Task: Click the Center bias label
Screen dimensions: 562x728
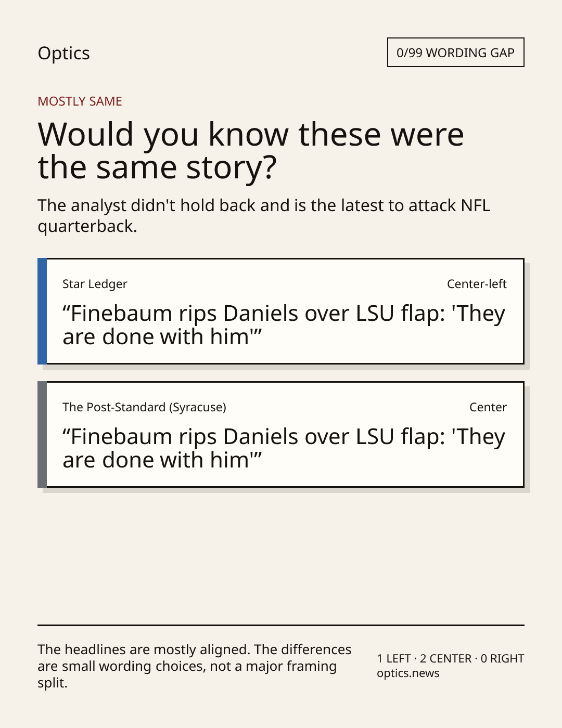Action: point(488,407)
